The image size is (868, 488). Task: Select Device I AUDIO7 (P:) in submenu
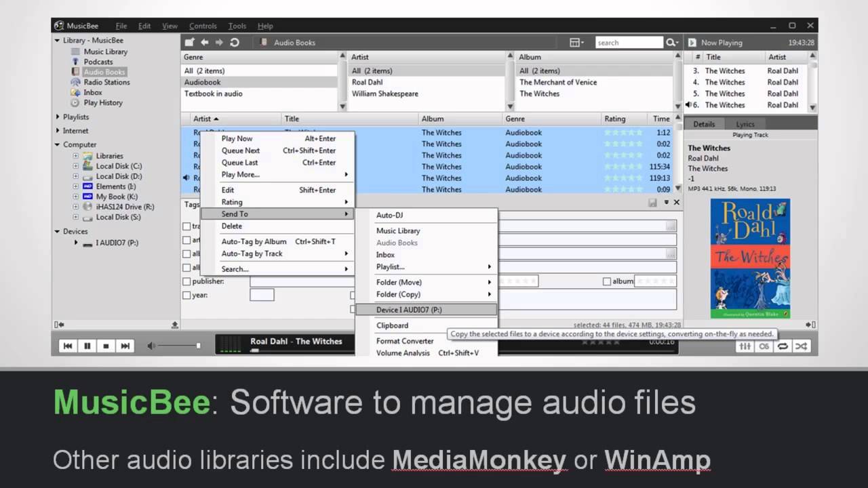(427, 310)
